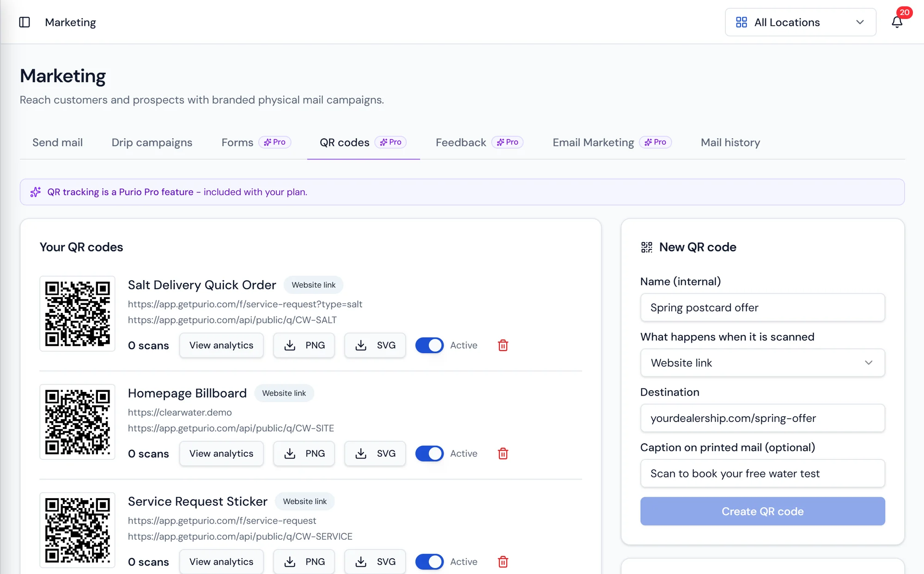Image resolution: width=924 pixels, height=574 pixels.
Task: Download Homepage Billboard as PNG
Action: (x=304, y=453)
